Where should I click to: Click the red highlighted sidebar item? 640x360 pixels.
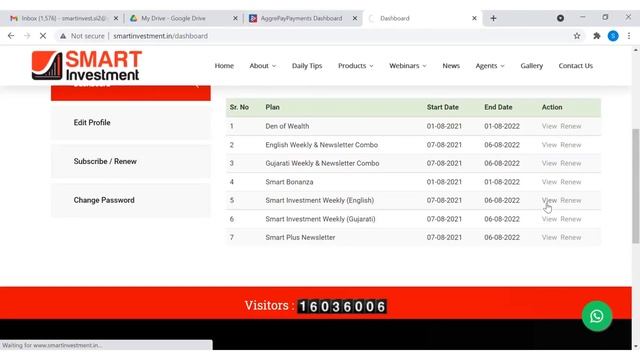click(131, 93)
